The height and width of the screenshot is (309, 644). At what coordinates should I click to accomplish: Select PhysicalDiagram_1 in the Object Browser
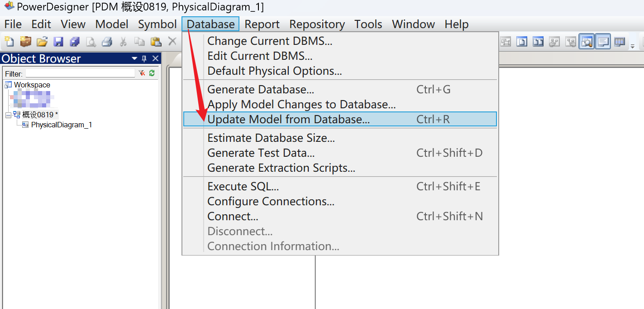click(x=61, y=125)
